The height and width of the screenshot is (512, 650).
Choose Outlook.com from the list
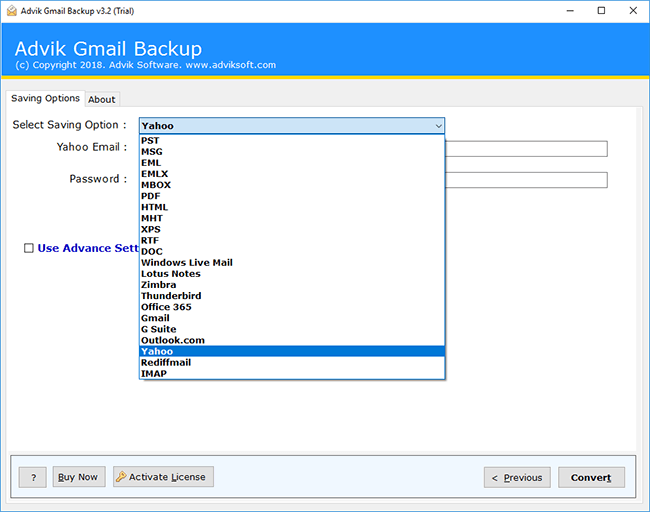pyautogui.click(x=292, y=340)
